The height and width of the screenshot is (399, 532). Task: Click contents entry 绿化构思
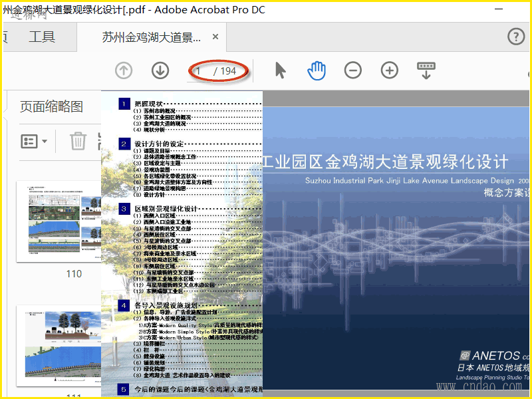pyautogui.click(x=154, y=369)
